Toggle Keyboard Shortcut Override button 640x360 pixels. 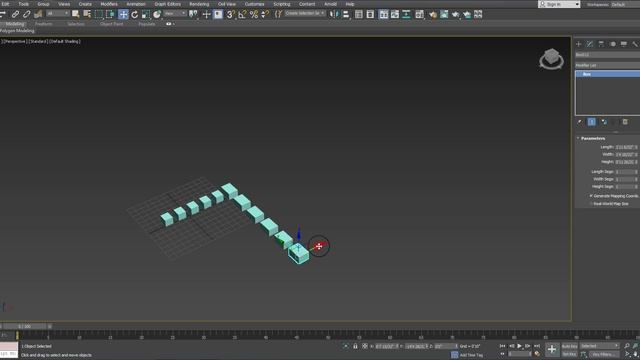point(218,14)
